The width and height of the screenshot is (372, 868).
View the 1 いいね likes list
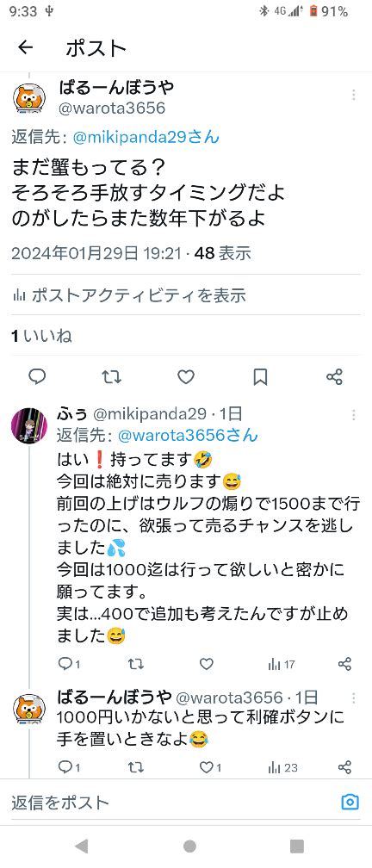tap(42, 336)
